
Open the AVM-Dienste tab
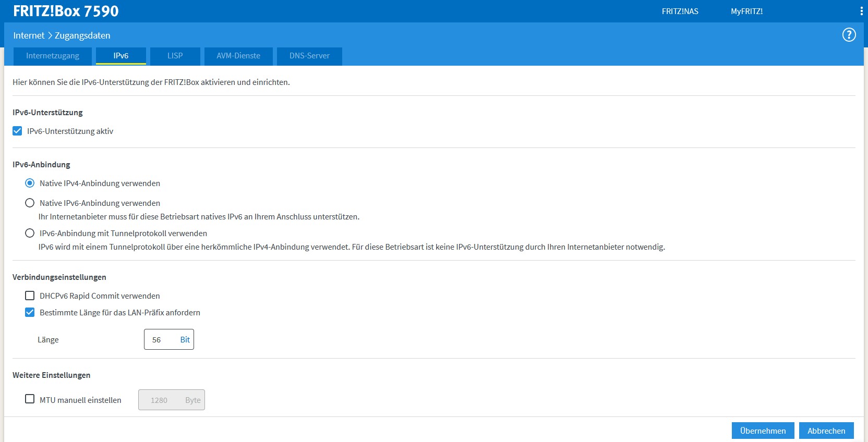click(238, 56)
